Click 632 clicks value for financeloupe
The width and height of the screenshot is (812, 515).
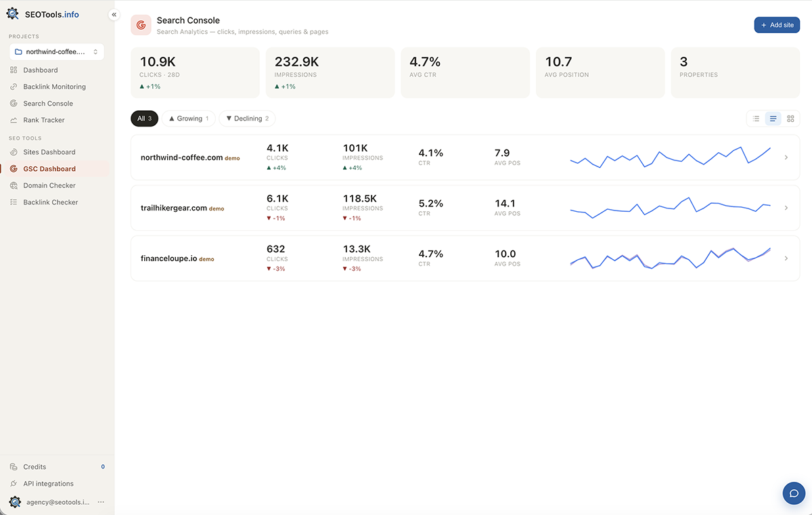tap(276, 249)
